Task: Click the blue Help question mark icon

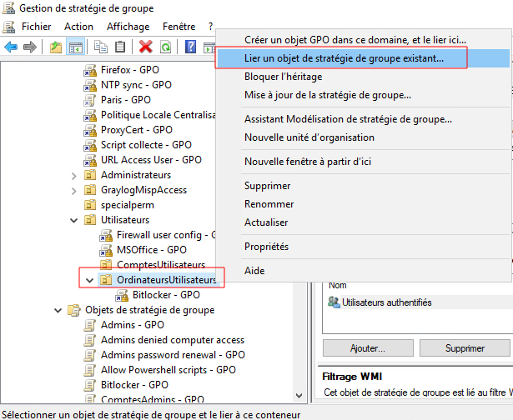Action: pos(190,47)
